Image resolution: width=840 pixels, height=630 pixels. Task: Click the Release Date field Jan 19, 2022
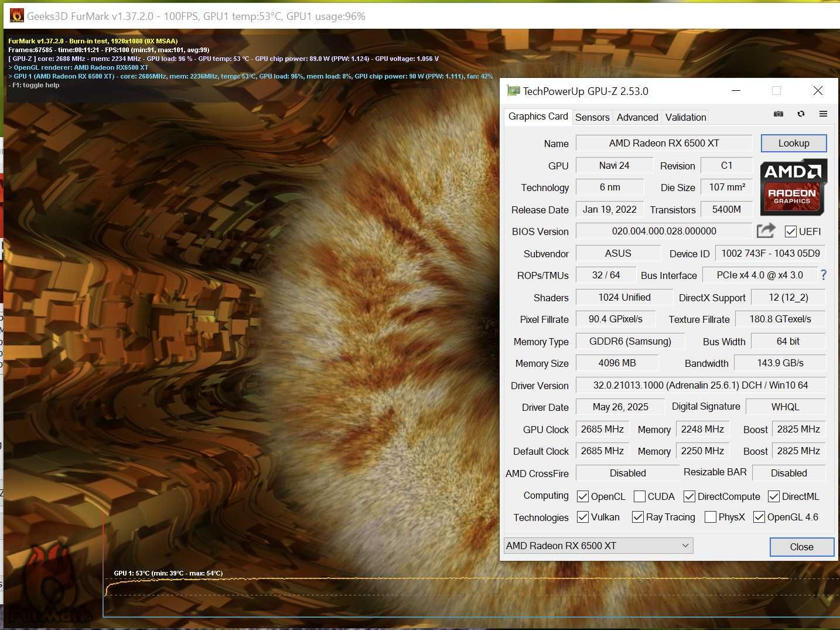click(609, 209)
